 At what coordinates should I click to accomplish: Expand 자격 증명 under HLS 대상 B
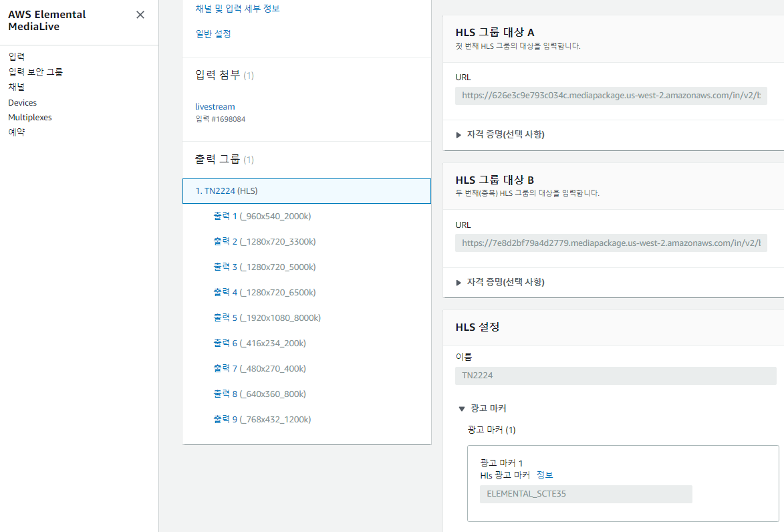(500, 282)
